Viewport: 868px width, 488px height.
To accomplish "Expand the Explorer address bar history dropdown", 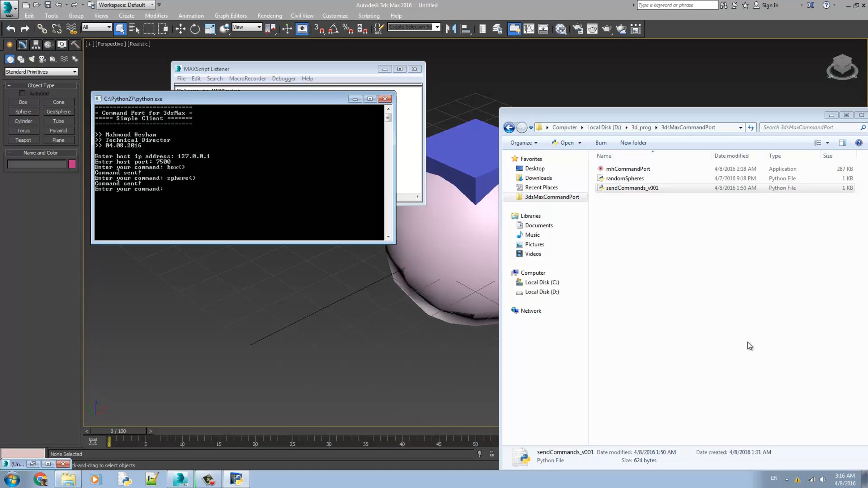I will coord(740,128).
